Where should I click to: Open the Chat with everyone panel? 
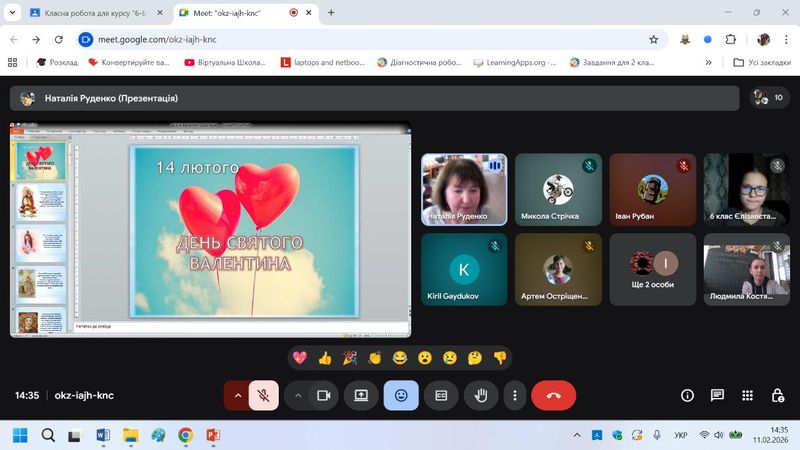[x=717, y=395]
